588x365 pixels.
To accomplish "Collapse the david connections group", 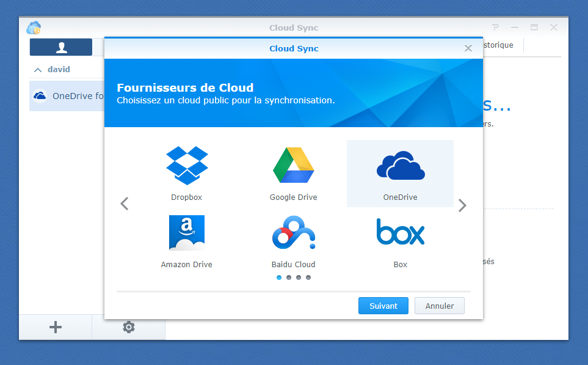I will (x=38, y=70).
